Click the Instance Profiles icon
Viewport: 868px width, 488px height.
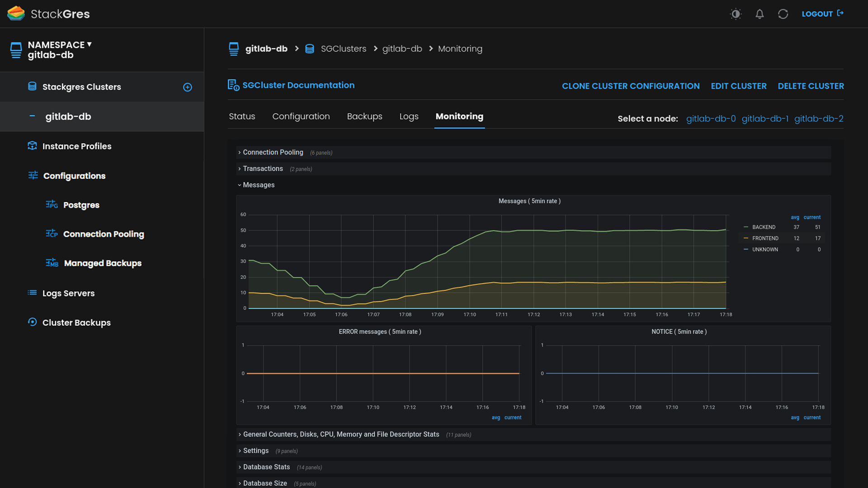(32, 145)
